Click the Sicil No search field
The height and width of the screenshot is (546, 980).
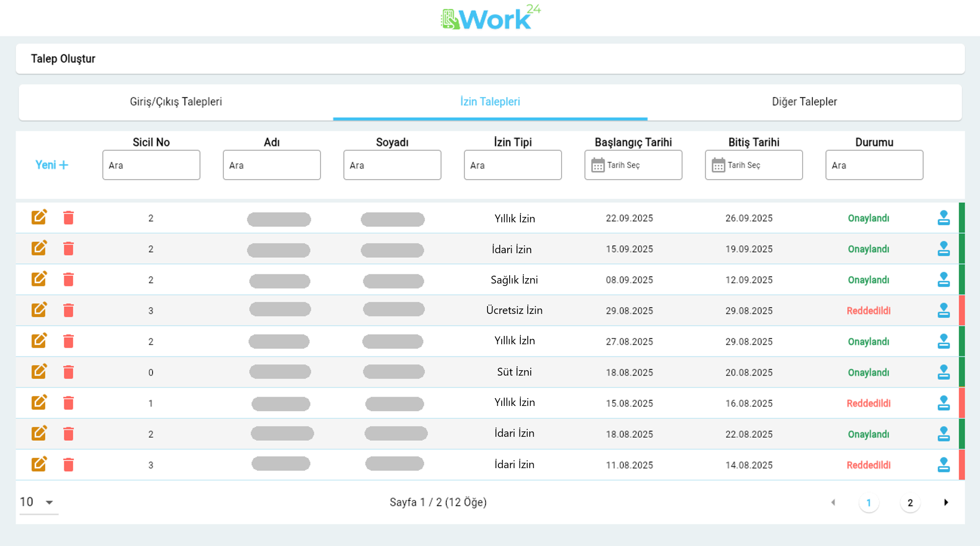tap(151, 165)
